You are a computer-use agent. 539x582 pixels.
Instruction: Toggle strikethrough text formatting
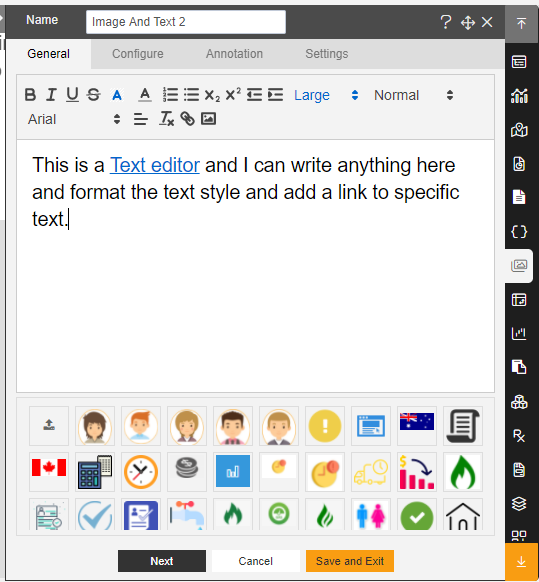click(94, 95)
